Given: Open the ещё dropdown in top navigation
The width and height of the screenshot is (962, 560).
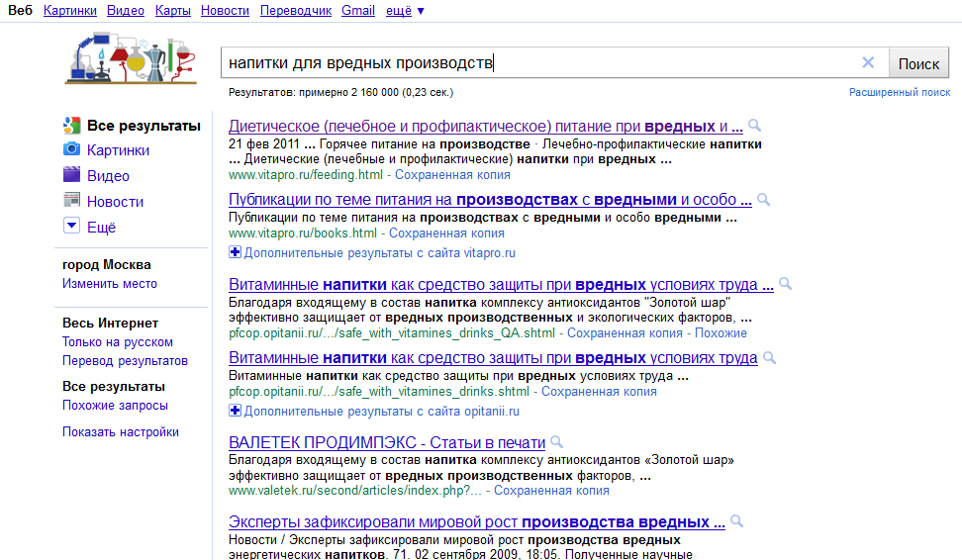Looking at the screenshot, I should 405,11.
